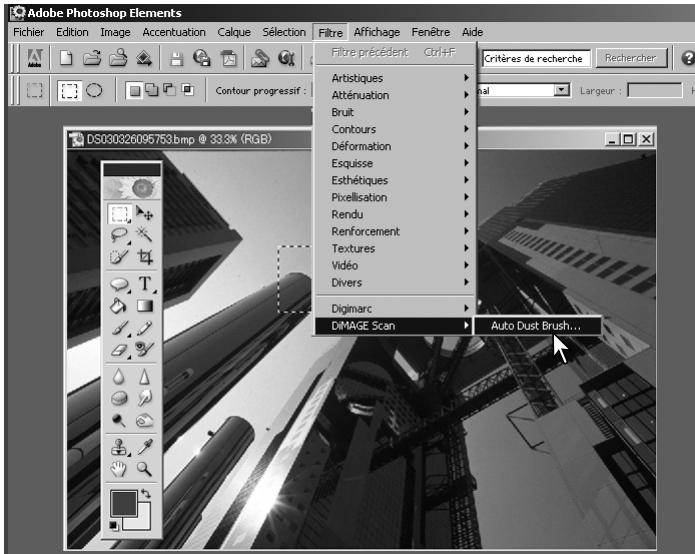Viewport: 695px width, 554px height.
Task: Select the Gradient tool
Action: pos(144,306)
